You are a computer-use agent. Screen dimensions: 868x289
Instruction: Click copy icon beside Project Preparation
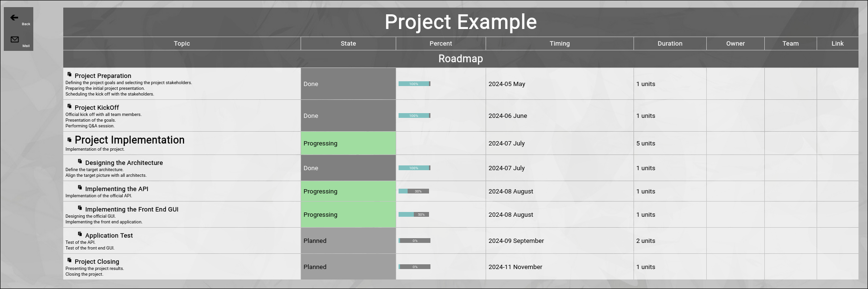pyautogui.click(x=69, y=75)
